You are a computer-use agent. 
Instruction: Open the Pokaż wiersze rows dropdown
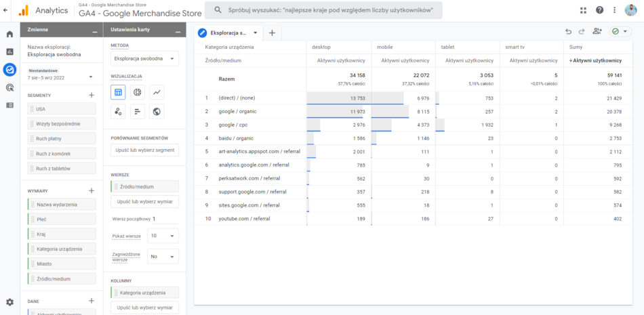pos(164,236)
